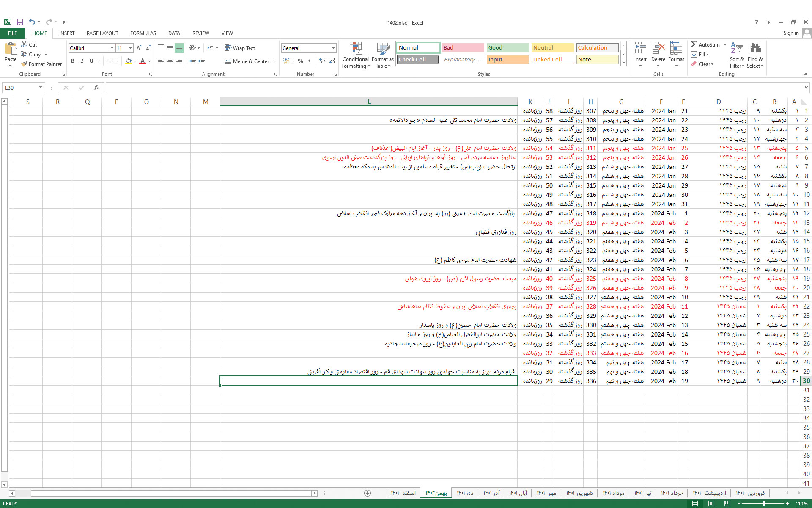The width and height of the screenshot is (812, 508).
Task: Click Increase Decimal icon
Action: point(322,61)
